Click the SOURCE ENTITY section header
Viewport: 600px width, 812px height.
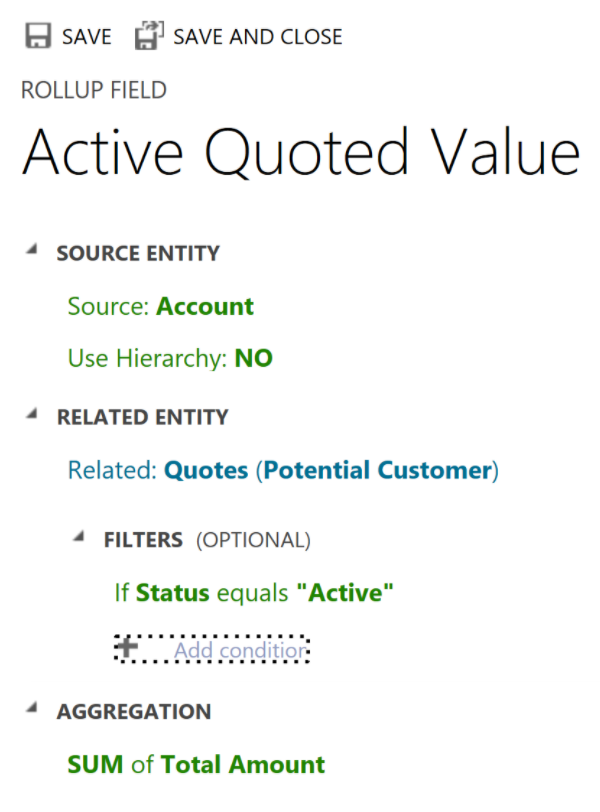138,253
